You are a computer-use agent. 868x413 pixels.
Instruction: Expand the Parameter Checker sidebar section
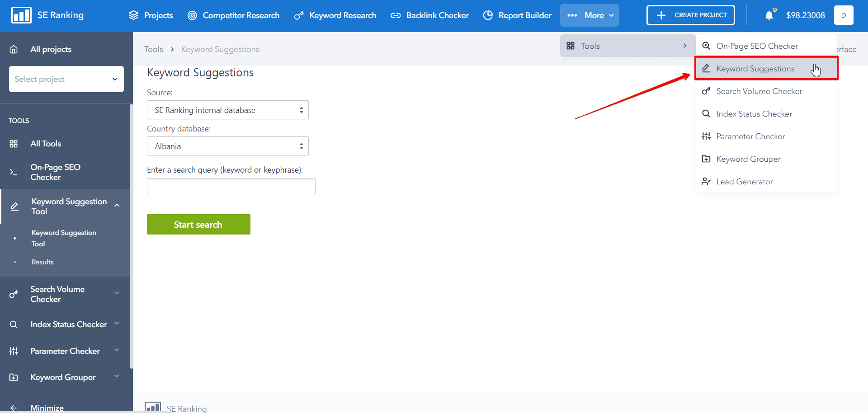click(117, 350)
